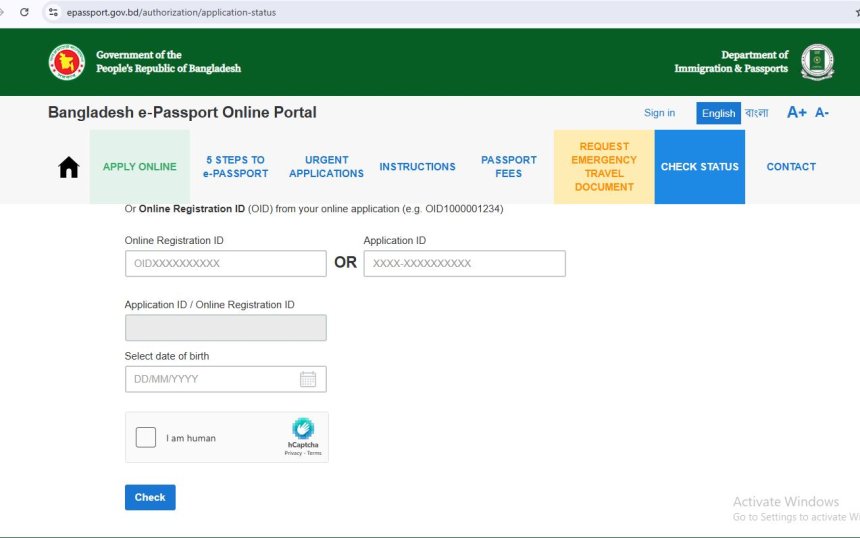Click the site information icon in address bar
Image resolution: width=860 pixels, height=538 pixels.
pyautogui.click(x=54, y=12)
